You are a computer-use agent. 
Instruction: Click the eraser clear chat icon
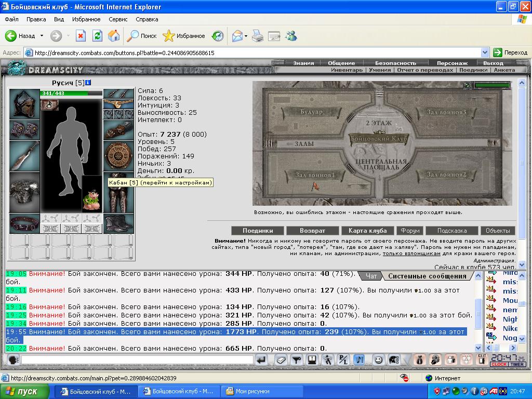281,360
